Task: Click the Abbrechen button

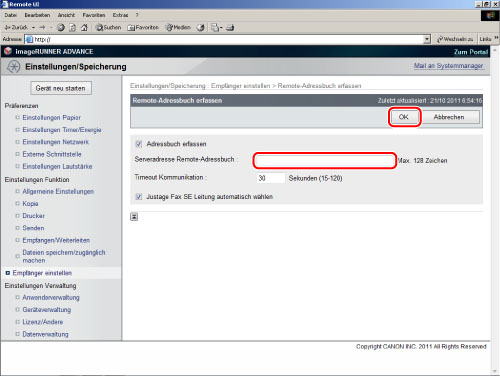Action: click(x=449, y=117)
